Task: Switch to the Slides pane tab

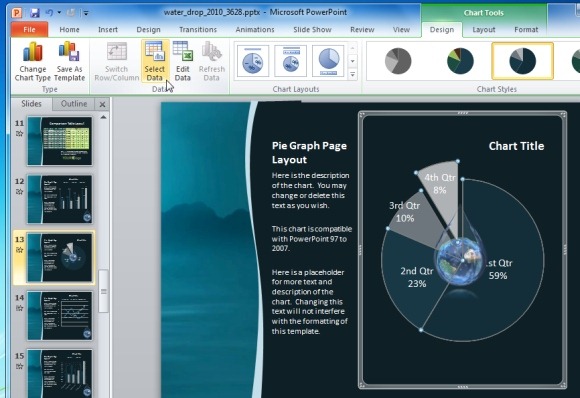Action: point(31,104)
